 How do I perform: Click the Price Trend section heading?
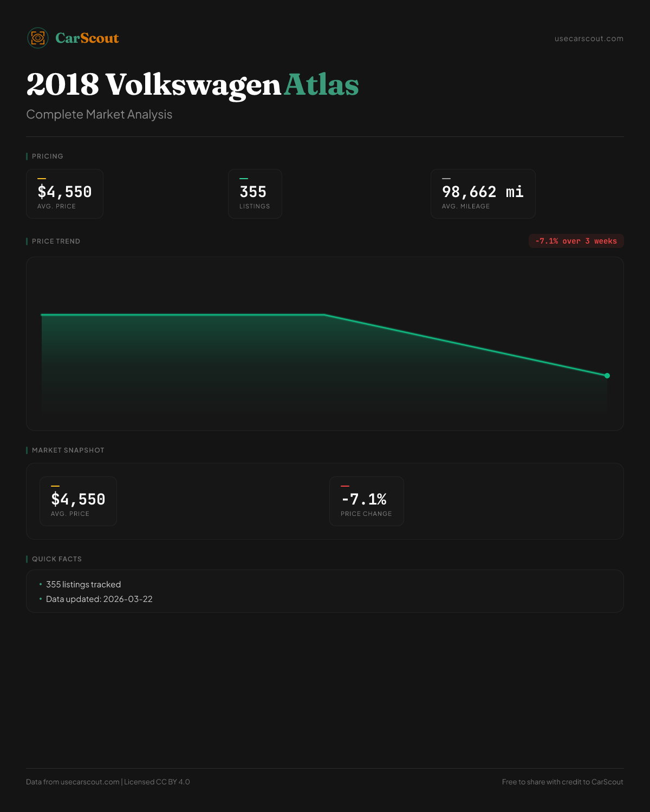(56, 241)
